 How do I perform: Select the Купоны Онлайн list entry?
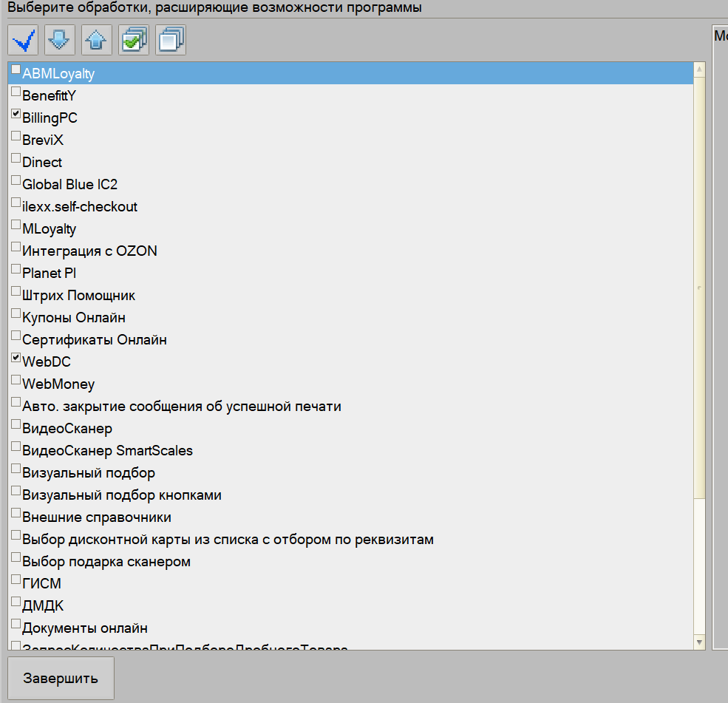click(x=73, y=318)
